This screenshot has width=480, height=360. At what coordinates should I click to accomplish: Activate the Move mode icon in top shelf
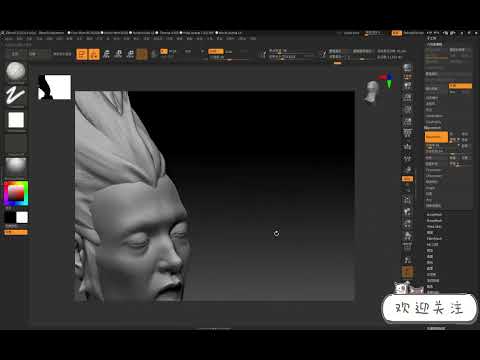[x=106, y=54]
